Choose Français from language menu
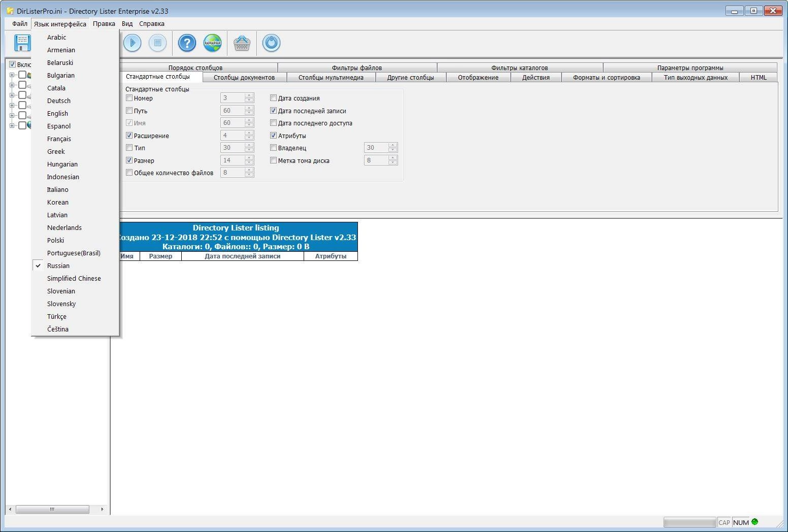The height and width of the screenshot is (532, 788). (75, 139)
